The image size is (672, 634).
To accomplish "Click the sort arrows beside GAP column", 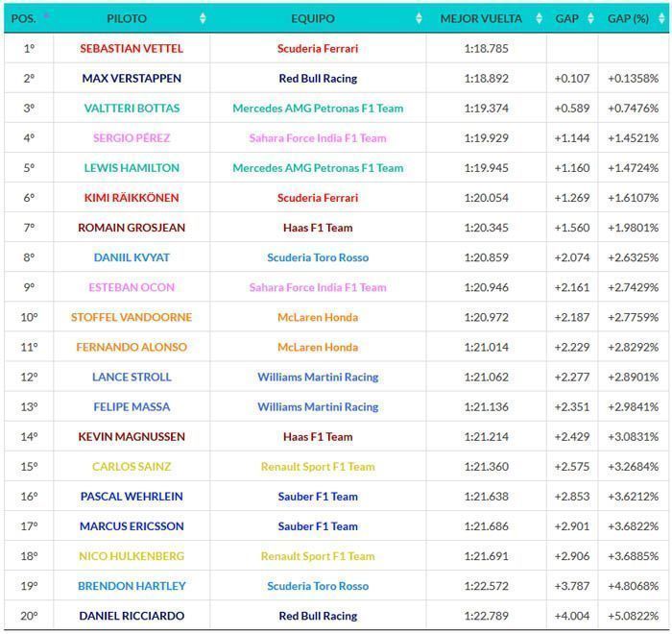I will click(590, 18).
